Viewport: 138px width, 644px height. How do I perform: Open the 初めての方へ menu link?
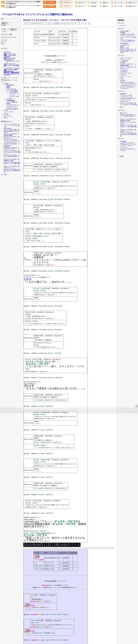(x=7, y=52)
